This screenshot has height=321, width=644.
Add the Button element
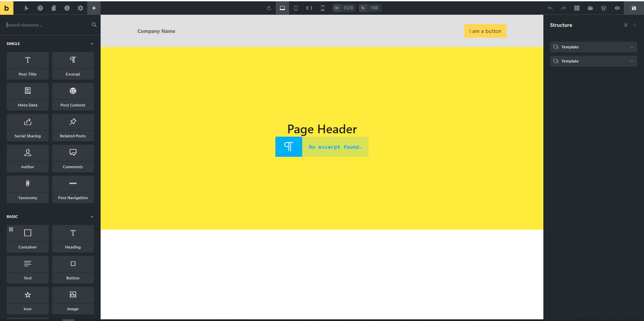[x=73, y=270]
